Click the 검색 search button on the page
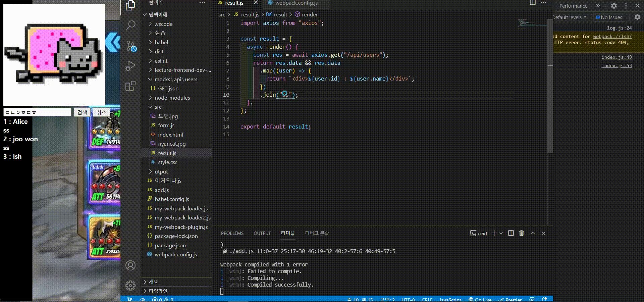644x302 pixels. [82, 112]
